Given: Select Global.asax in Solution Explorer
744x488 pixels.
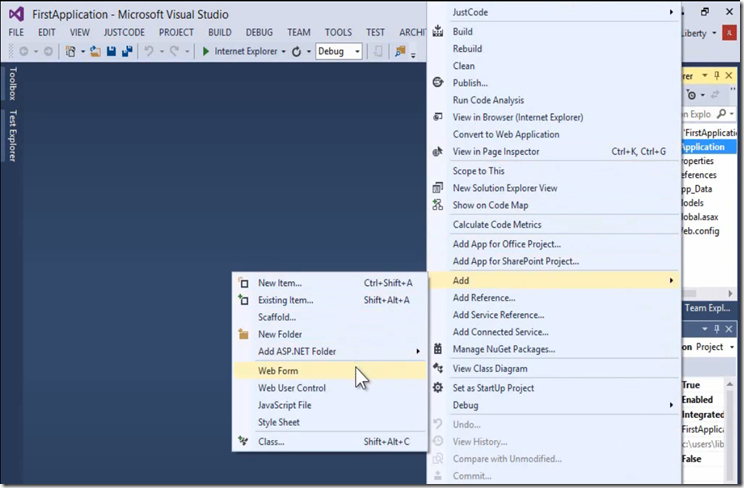Looking at the screenshot, I should coord(700,217).
